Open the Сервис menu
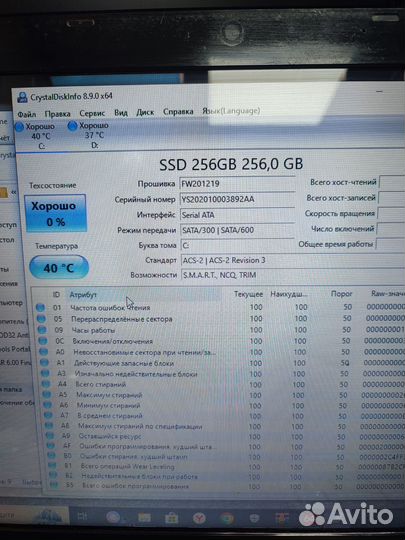This screenshot has width=405, height=540. [92, 113]
